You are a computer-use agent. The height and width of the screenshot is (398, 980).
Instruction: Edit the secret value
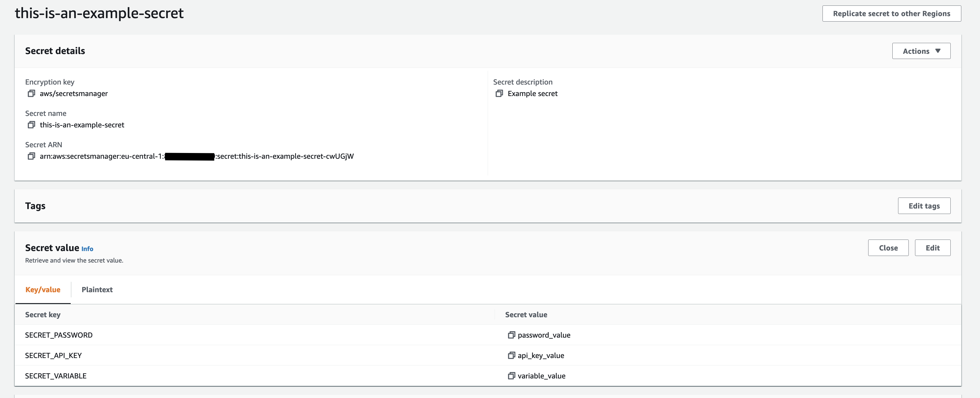933,248
